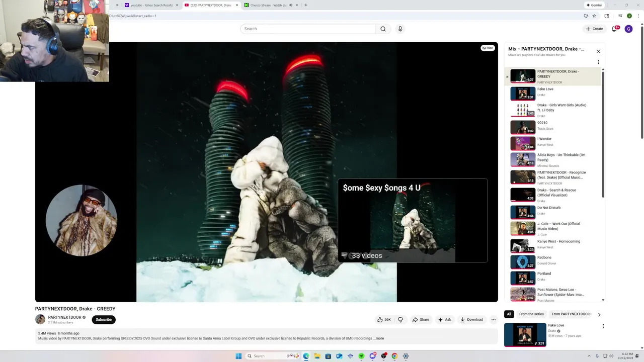Subscribe to PARTYNEXTDOOR channel
The image size is (644, 362).
[104, 319]
